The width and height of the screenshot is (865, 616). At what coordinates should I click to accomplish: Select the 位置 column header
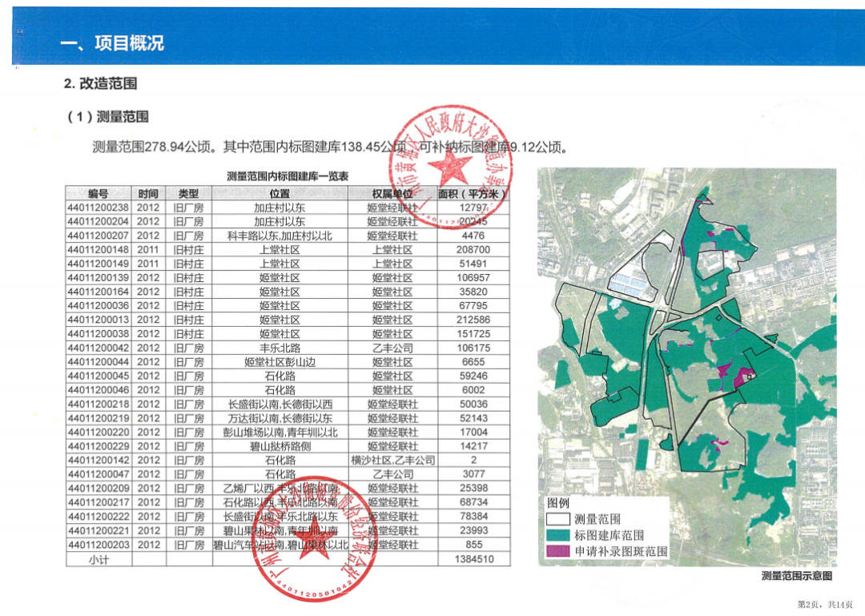280,192
